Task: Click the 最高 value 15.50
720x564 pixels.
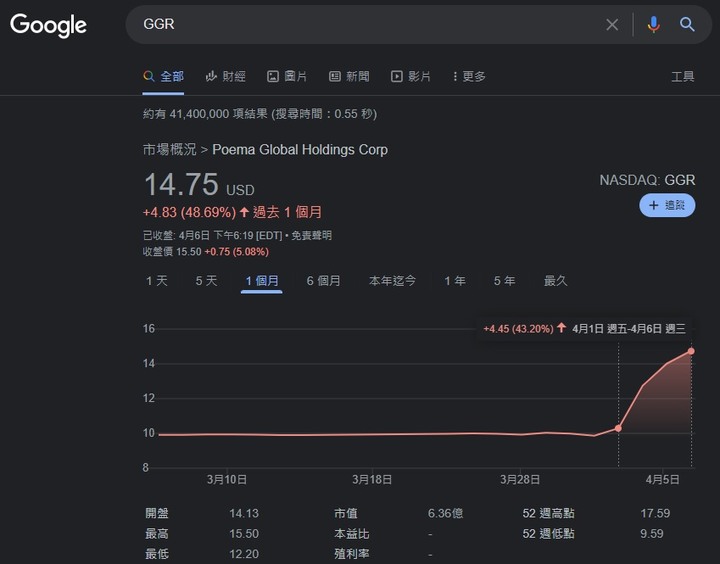Action: click(244, 534)
